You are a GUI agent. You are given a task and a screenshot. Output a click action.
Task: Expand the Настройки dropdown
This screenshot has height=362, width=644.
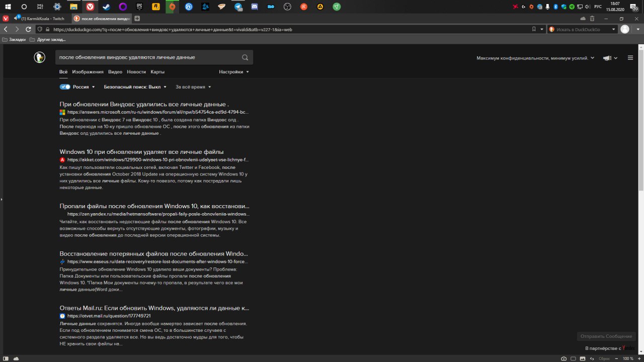(x=233, y=72)
